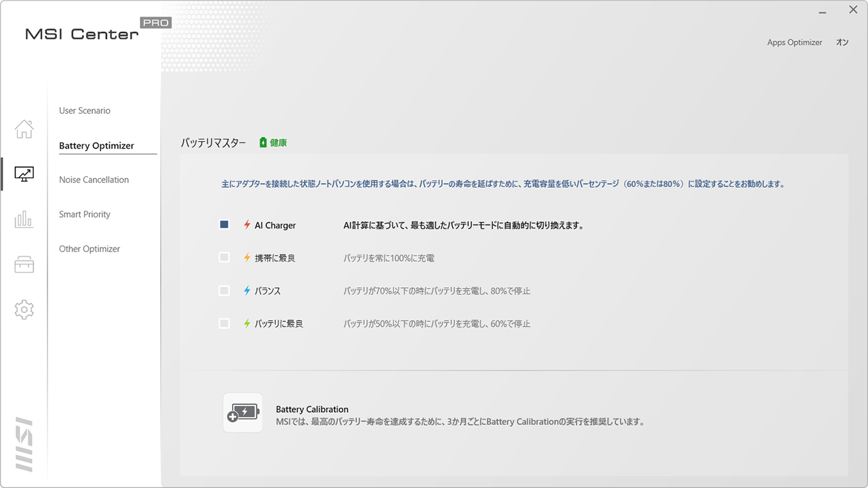This screenshot has height=488, width=868.
Task: Open the toolbox Support icon
Action: point(24,264)
